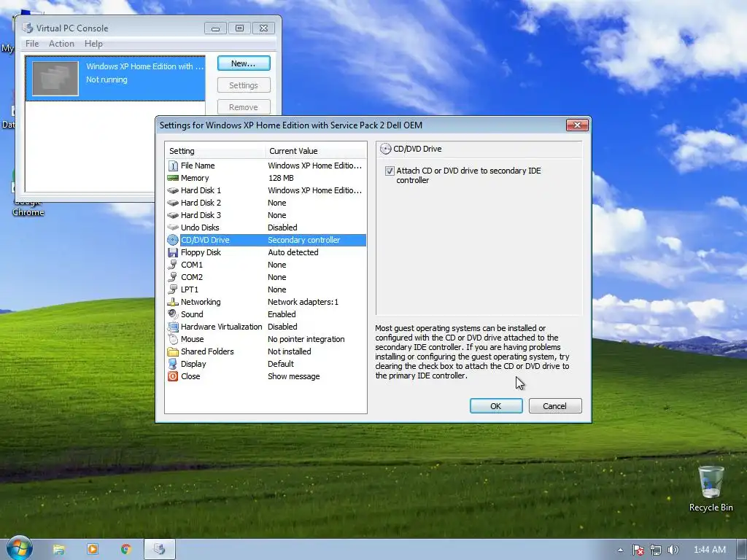Click the network tray icon
Screen dimensions: 747x560
point(656,550)
